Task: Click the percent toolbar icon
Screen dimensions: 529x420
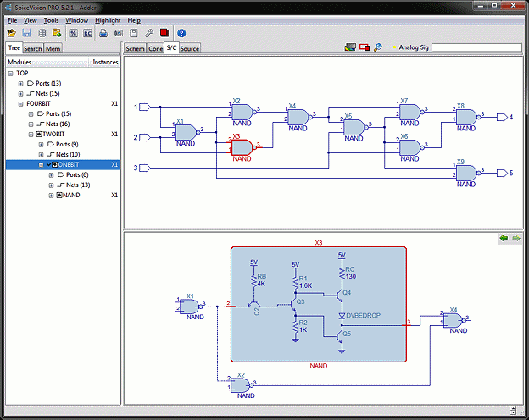Action: (x=73, y=33)
